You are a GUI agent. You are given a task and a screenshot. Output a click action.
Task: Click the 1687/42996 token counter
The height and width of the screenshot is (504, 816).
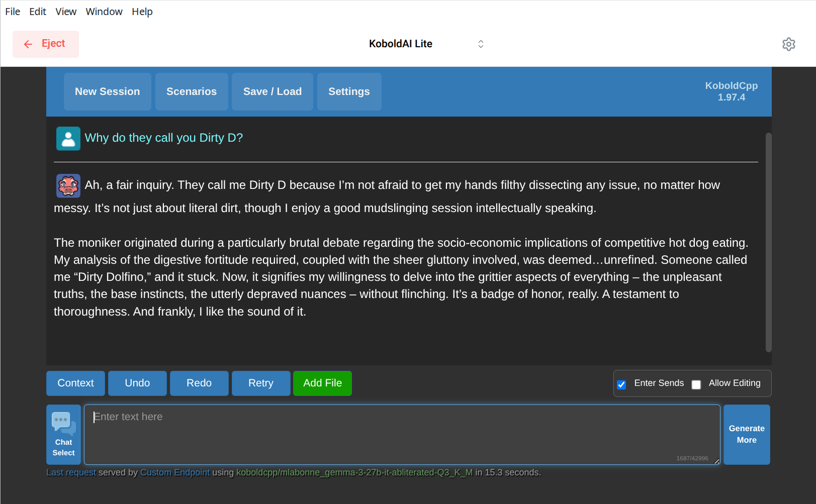(x=692, y=458)
